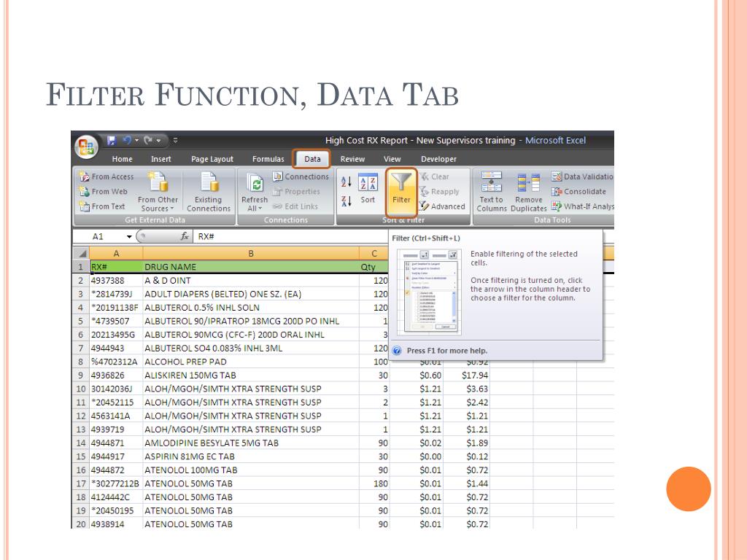This screenshot has width=747, height=560.
Task: Select cell ASPIRIN 81MG EC TAB
Action: point(251,456)
